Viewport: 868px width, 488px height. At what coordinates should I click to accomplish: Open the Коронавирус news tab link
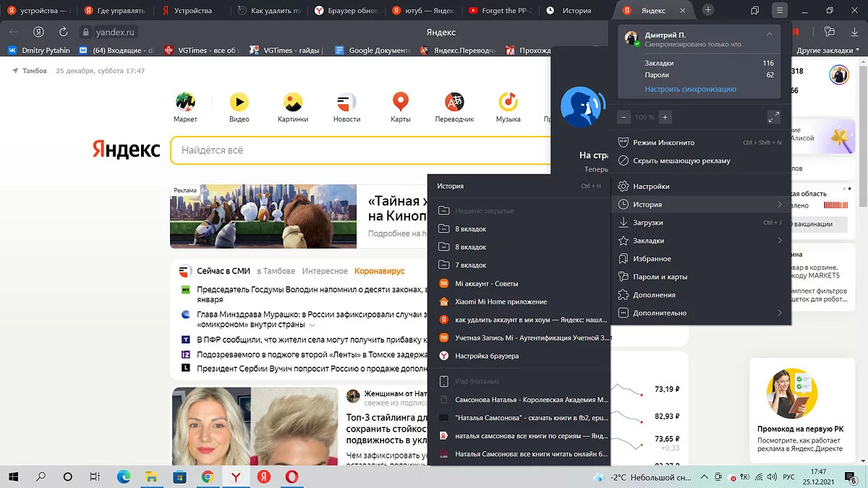coord(379,271)
